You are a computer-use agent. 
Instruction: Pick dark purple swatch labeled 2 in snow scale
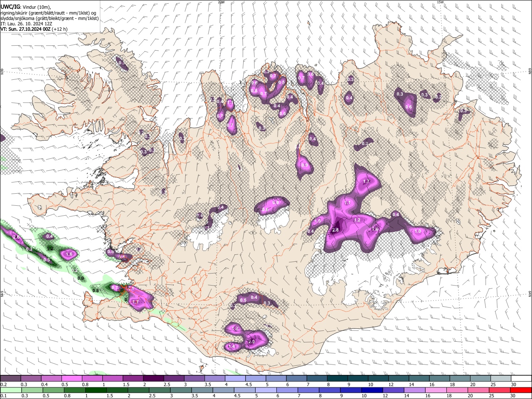tap(153, 379)
